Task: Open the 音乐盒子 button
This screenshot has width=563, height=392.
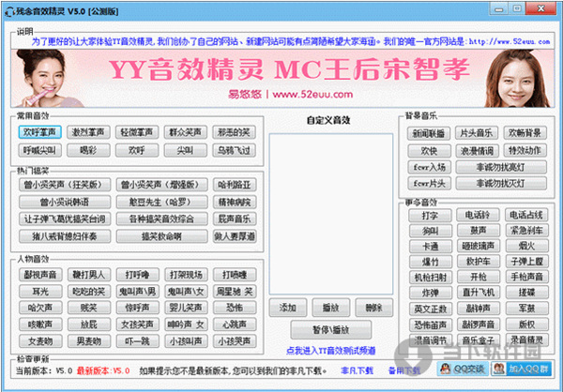Action: [x=479, y=339]
